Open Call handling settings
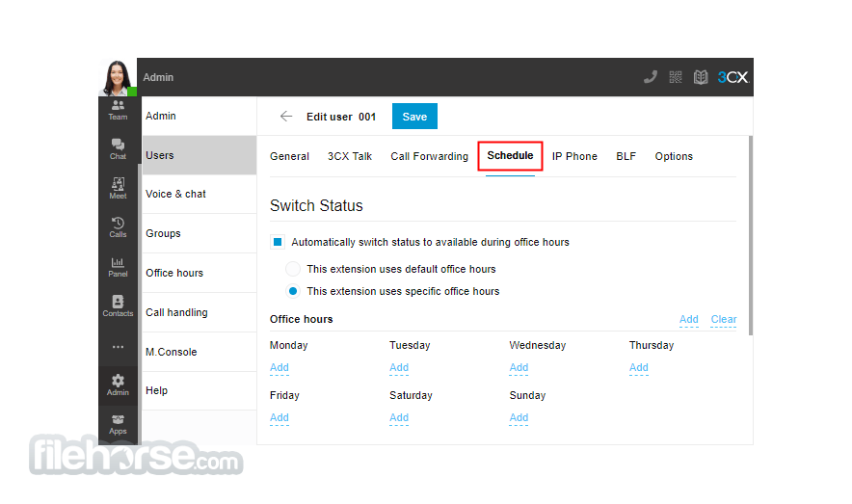 199,312
